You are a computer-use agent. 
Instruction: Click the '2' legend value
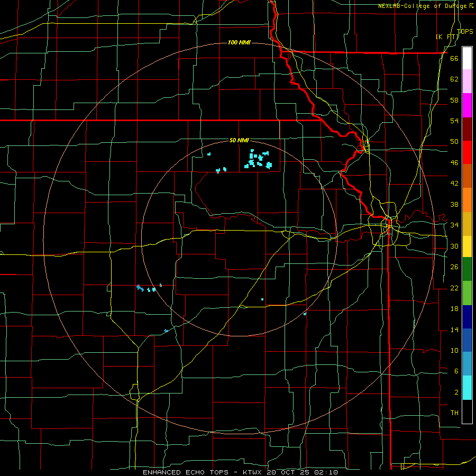(x=456, y=392)
